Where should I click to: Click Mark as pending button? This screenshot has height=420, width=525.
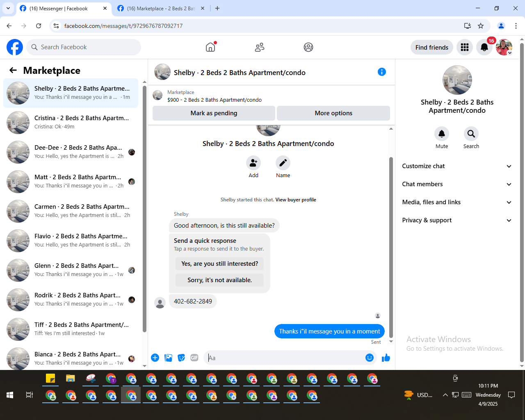(x=214, y=113)
